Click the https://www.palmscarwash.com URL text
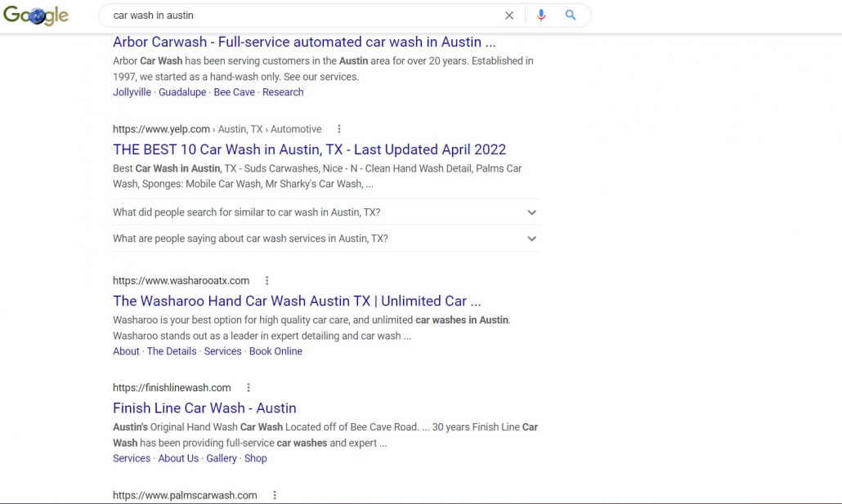Screen dimensions: 842x504 [185, 495]
